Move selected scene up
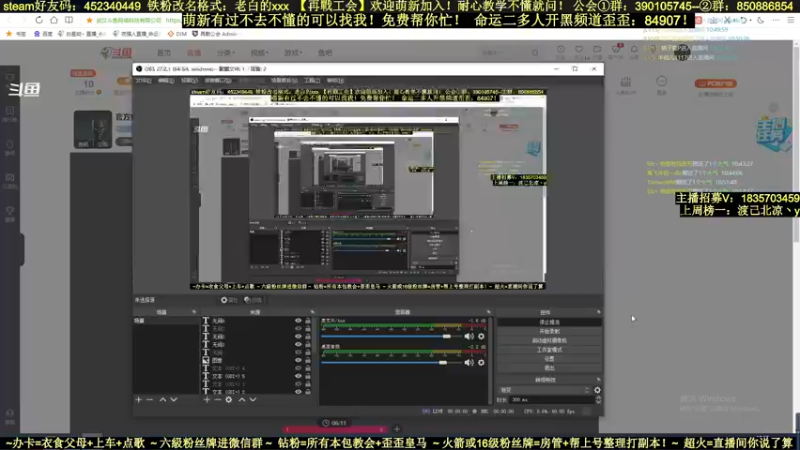Viewport: 800px width, 450px height. 163,400
